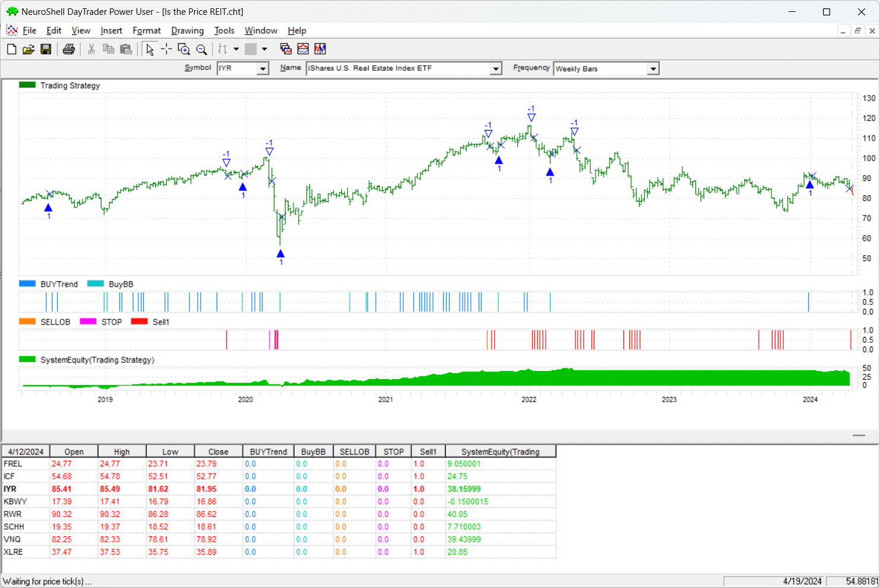Click the New chart icon

point(11,49)
